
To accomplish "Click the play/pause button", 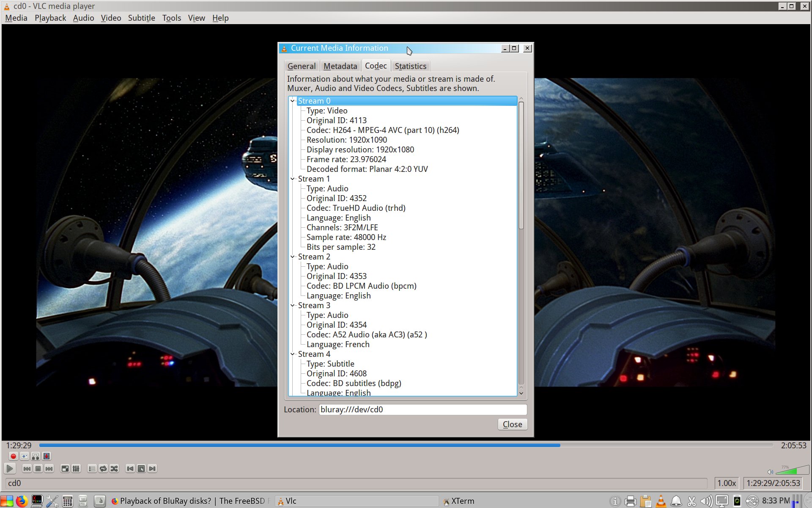I will coord(9,468).
